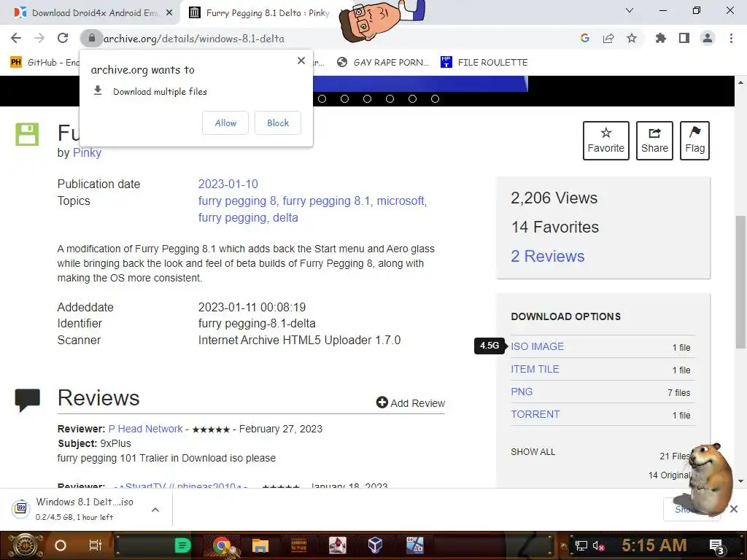
Task: Expand PNG download files
Action: pyautogui.click(x=522, y=392)
